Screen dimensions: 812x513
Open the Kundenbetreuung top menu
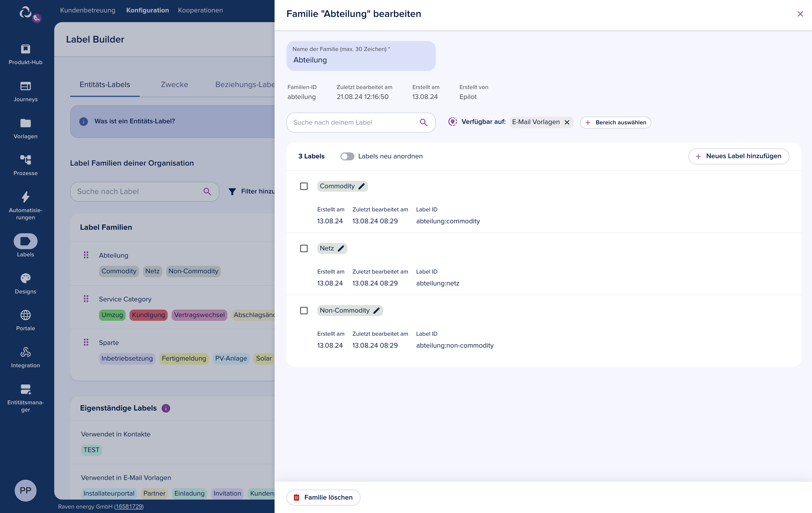point(88,10)
